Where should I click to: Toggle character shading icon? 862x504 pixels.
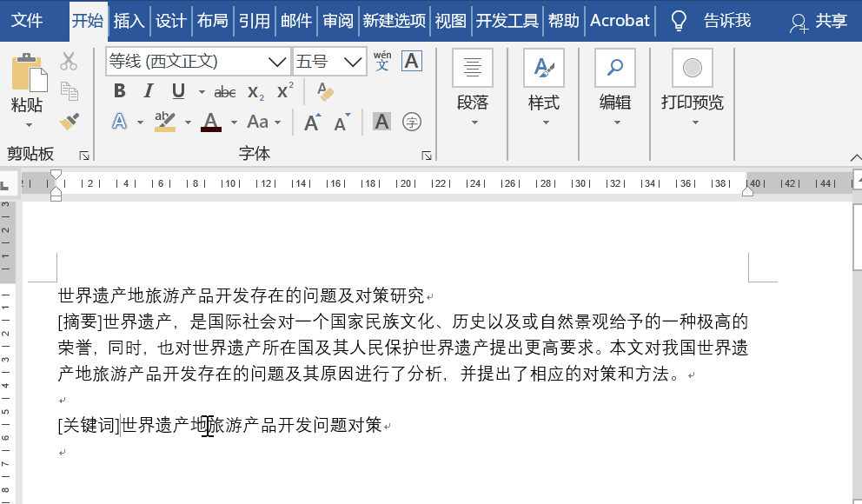[381, 122]
